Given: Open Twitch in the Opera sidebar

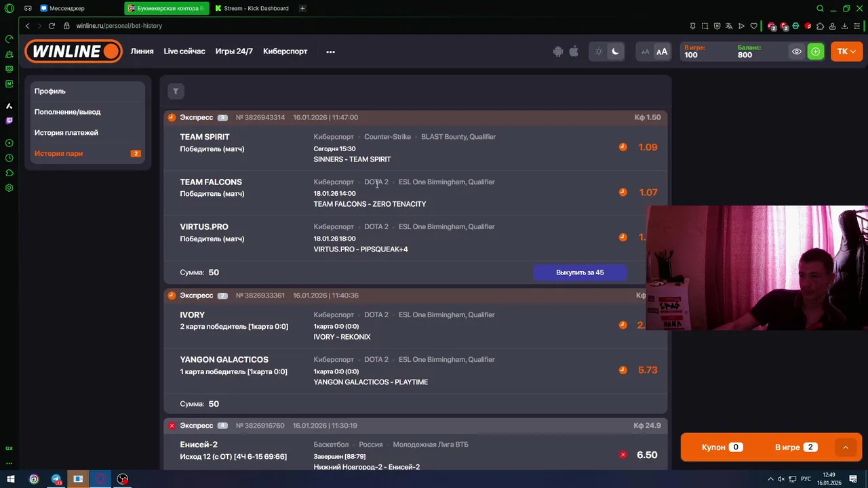Looking at the screenshot, I should 9,121.
